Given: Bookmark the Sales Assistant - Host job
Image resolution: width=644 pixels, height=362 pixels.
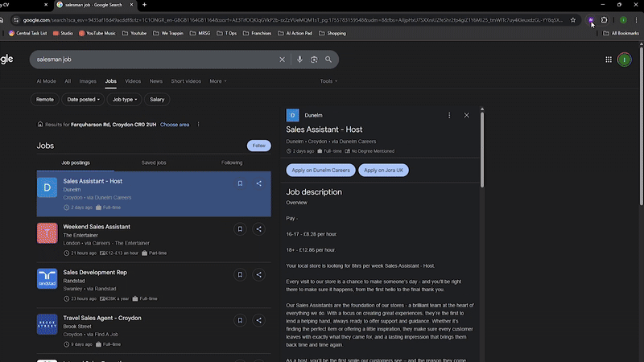Looking at the screenshot, I should [x=240, y=183].
